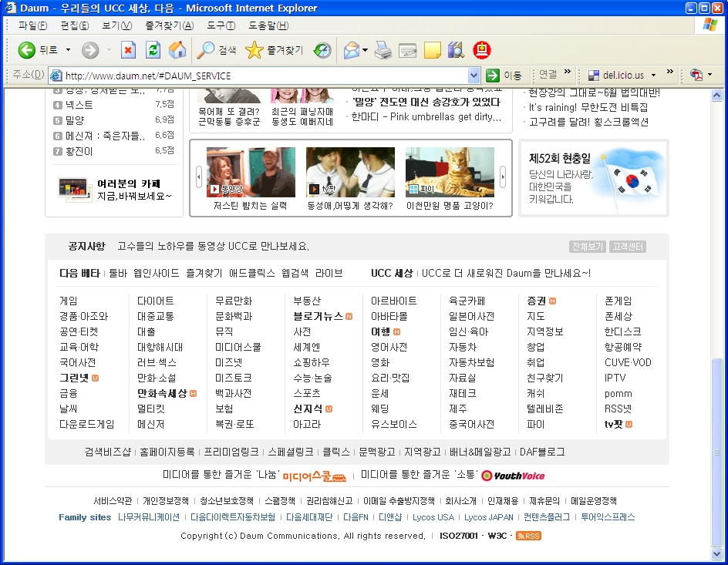
Task: Click 황진이 movie ranking entry
Action: [x=79, y=151]
